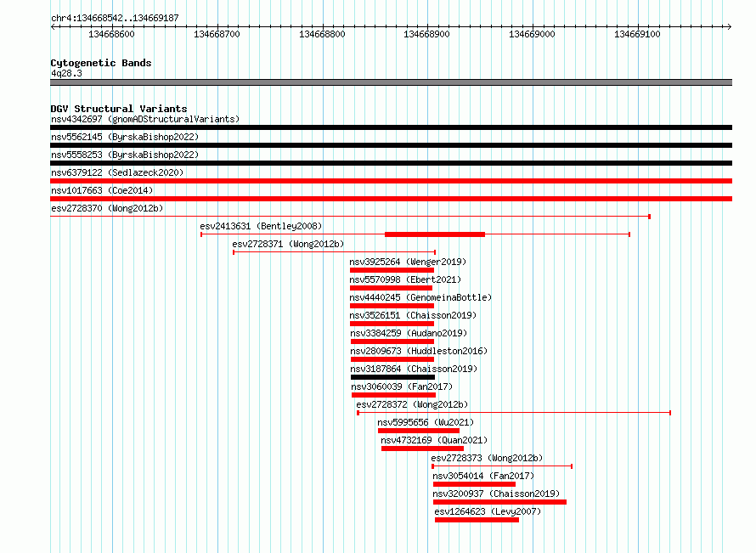Click the red bar under nsv1017663
This screenshot has height=553, width=756.
tap(391, 199)
